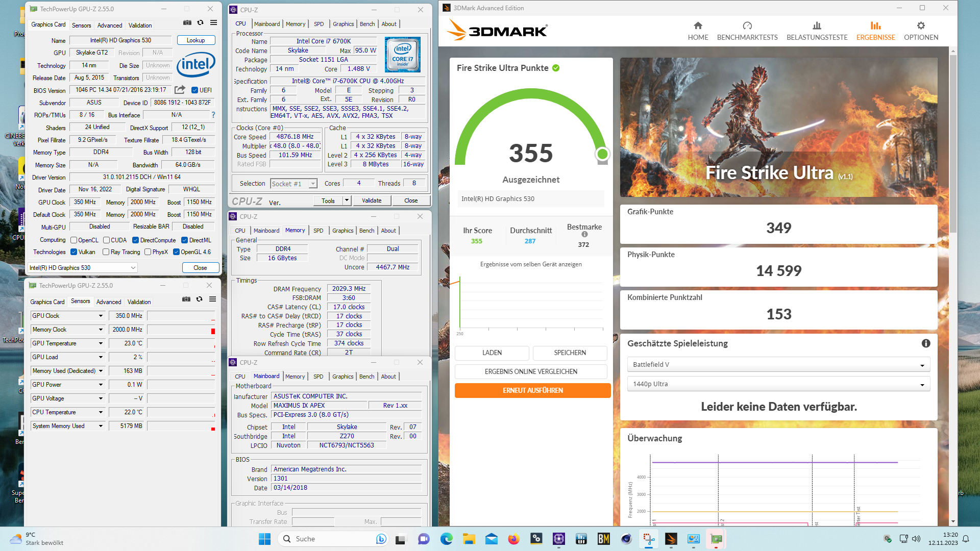The image size is (980, 551).
Task: Open 3DMark taskbar icon
Action: pyautogui.click(x=671, y=539)
